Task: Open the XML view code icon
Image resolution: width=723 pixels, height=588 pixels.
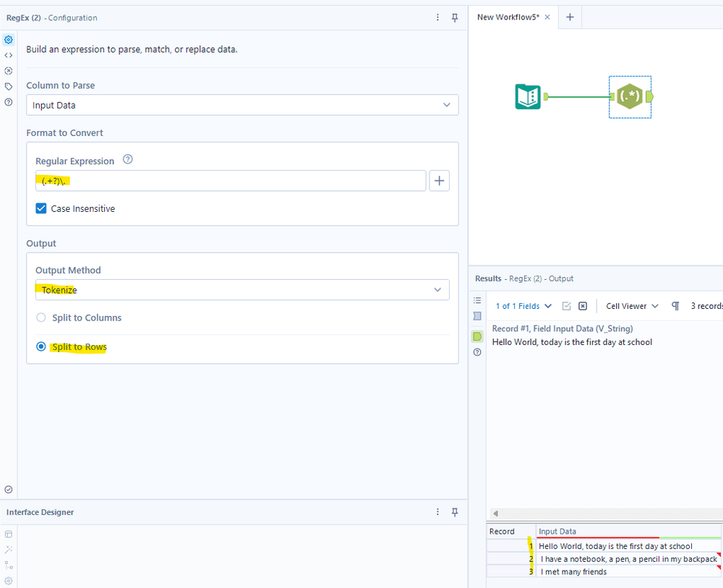Action: coord(8,56)
